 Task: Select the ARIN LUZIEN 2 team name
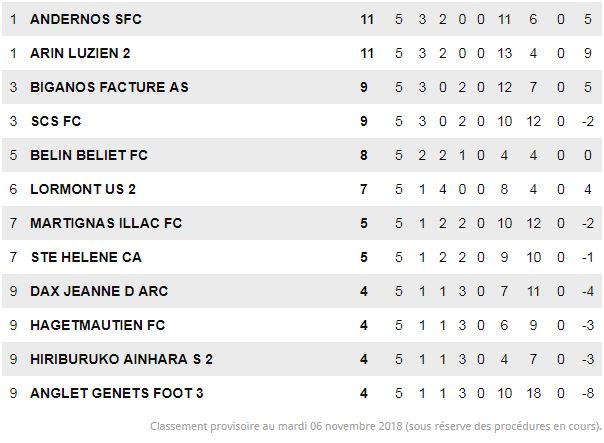pos(80,53)
